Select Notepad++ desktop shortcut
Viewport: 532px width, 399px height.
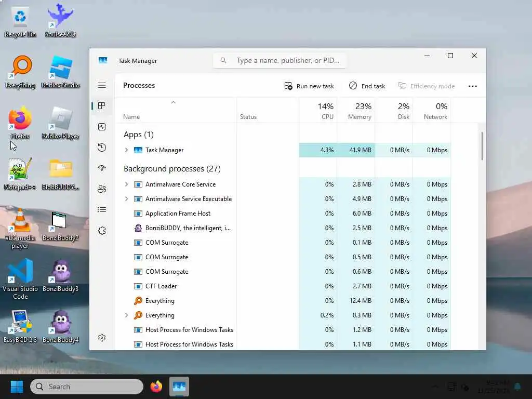point(20,174)
